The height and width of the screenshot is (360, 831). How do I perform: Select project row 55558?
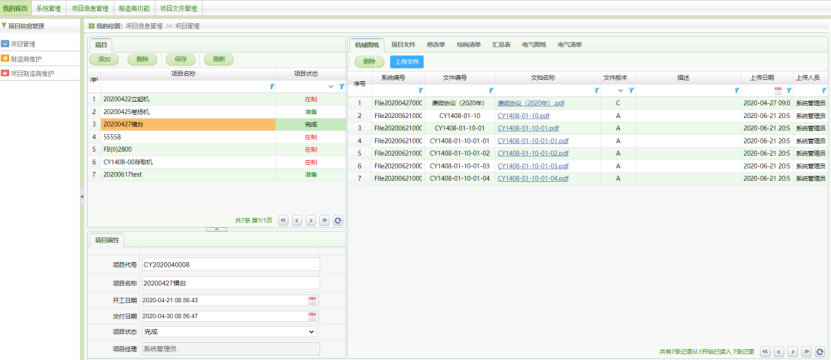[x=216, y=137]
